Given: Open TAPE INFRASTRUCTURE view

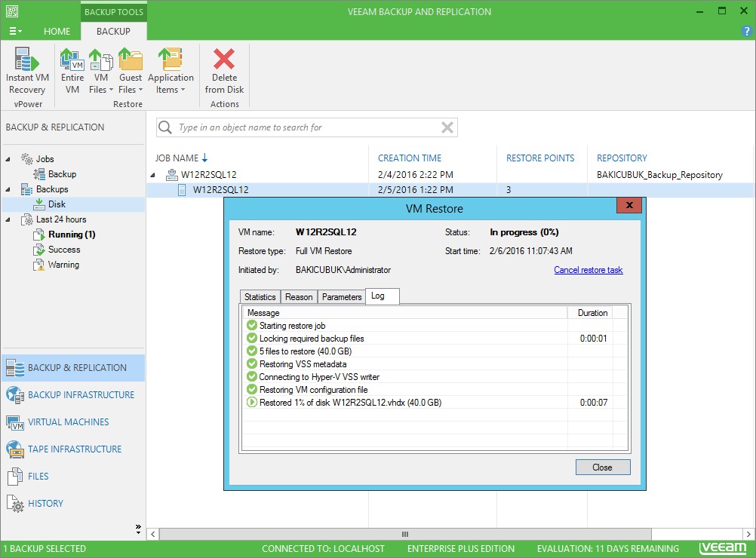Looking at the screenshot, I should point(73,449).
